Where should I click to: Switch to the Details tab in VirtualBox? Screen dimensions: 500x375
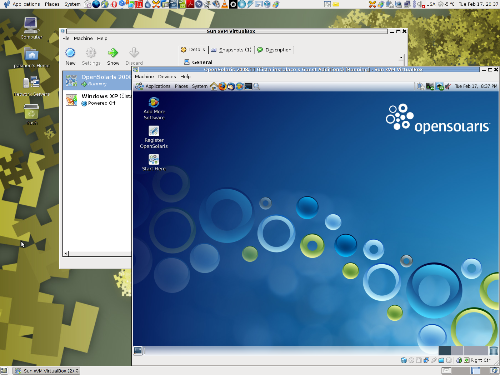(x=193, y=50)
